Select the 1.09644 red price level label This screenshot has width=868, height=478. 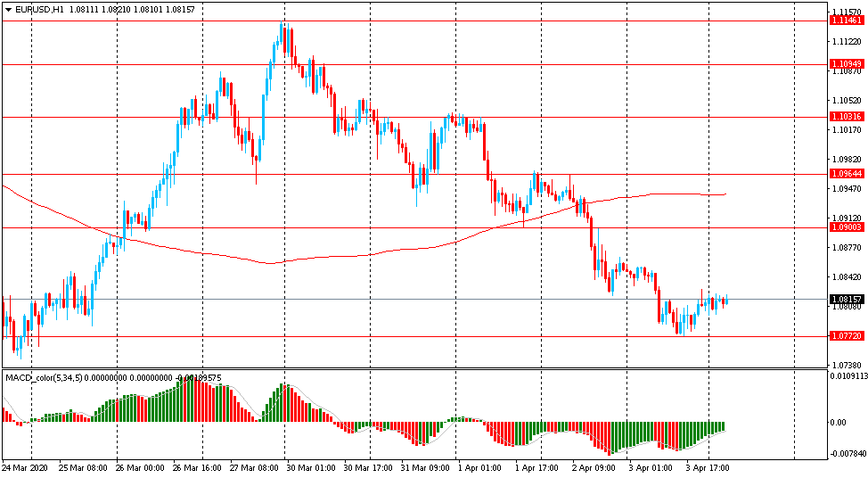(x=847, y=174)
